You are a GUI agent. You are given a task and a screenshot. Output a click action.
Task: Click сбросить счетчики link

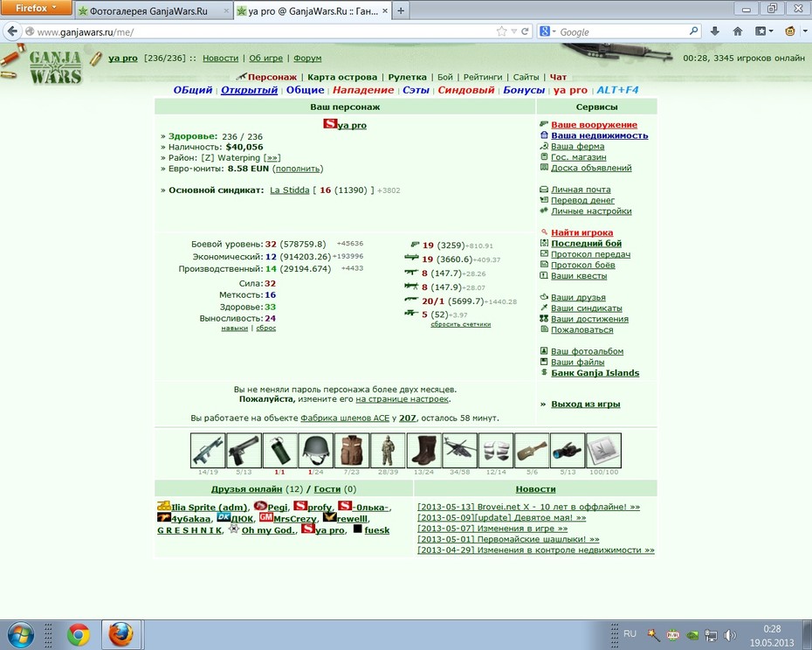(x=460, y=324)
